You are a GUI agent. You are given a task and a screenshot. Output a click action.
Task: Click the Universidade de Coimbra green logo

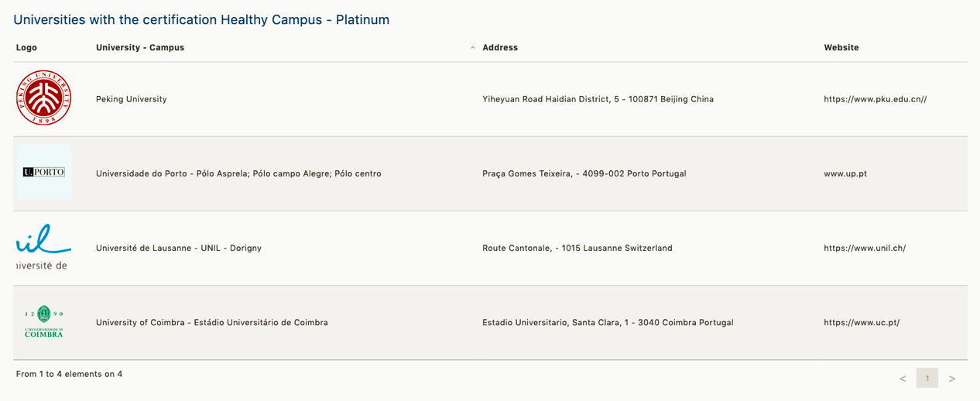[44, 321]
